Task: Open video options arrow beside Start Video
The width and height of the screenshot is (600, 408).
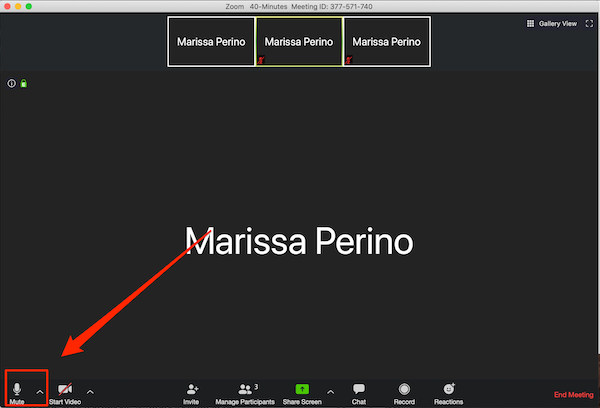Action: point(90,392)
